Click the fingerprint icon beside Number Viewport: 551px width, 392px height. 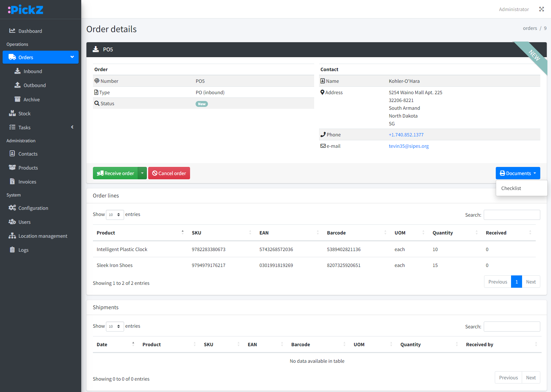coord(97,81)
